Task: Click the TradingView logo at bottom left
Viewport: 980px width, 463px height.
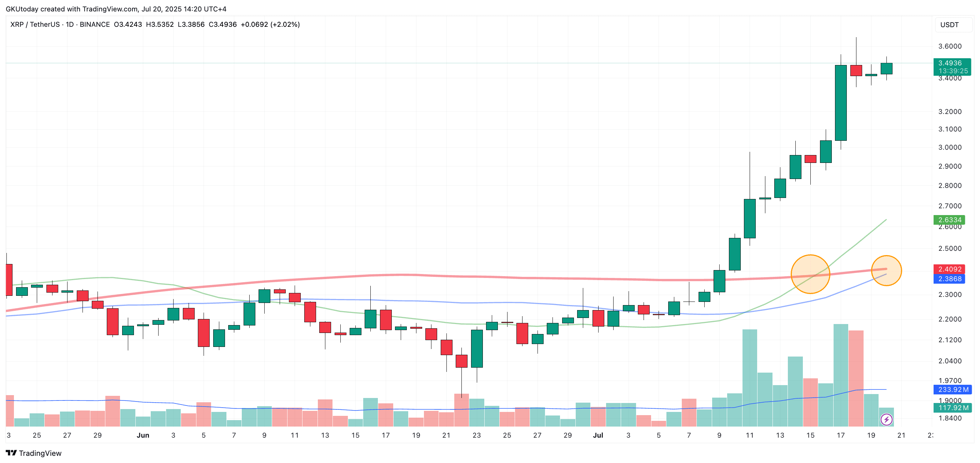Action: [x=34, y=453]
